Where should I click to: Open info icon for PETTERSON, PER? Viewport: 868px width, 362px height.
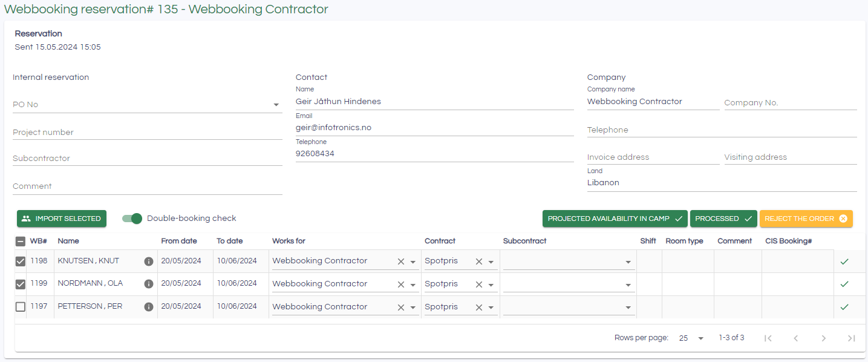click(x=149, y=307)
